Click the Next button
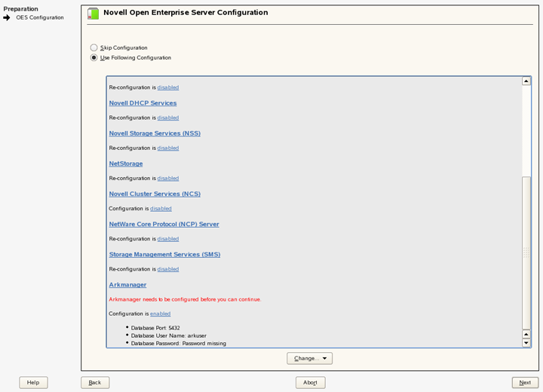The image size is (543, 392). (x=525, y=383)
